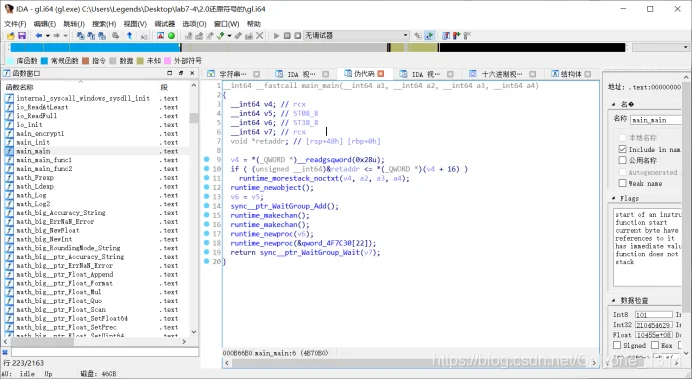Click the red-flag icon near toolbar end
The width and height of the screenshot is (692, 379).
point(457,36)
